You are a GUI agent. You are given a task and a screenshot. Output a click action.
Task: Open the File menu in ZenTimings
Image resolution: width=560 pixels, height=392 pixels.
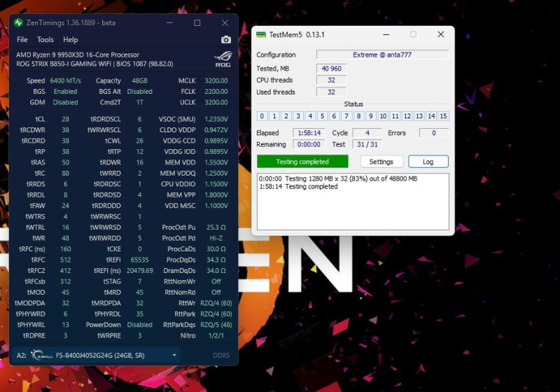[22, 40]
